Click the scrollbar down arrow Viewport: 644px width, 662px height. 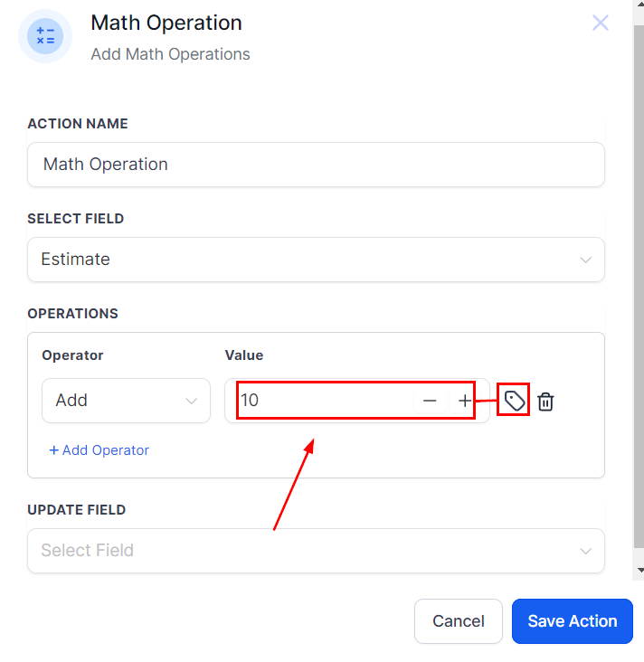(640, 571)
